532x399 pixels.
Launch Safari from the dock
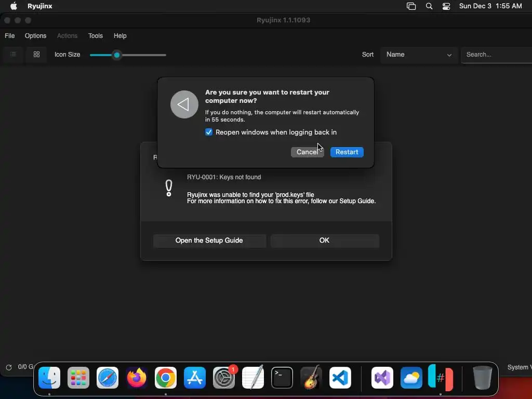pyautogui.click(x=108, y=378)
